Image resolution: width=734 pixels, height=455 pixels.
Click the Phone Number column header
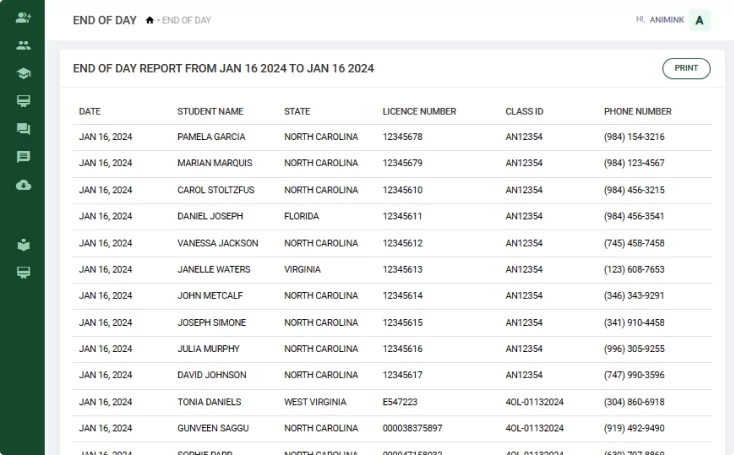637,111
